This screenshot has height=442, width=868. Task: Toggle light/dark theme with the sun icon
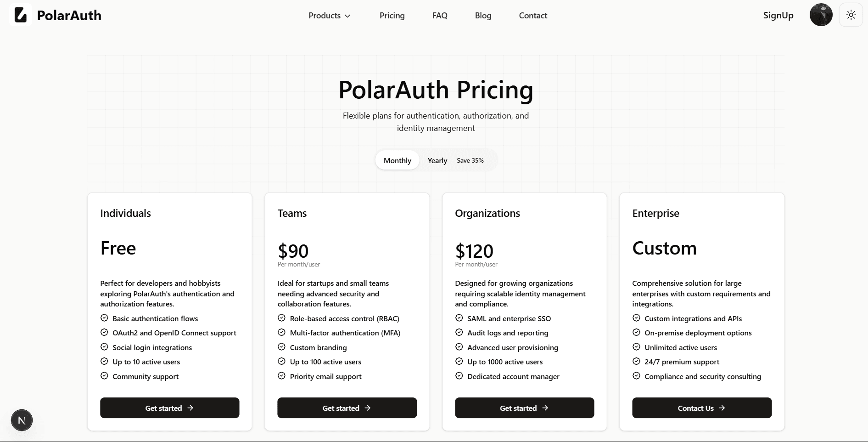coord(851,14)
